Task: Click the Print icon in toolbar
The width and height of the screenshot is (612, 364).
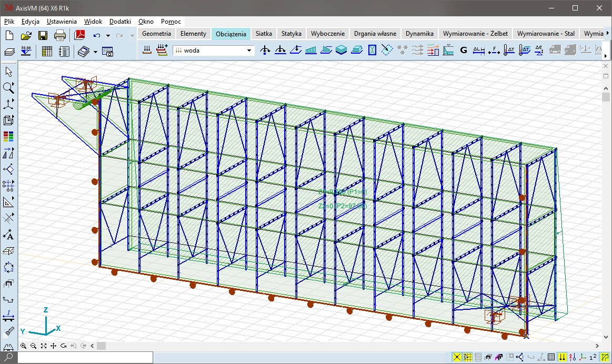Action: tap(60, 36)
